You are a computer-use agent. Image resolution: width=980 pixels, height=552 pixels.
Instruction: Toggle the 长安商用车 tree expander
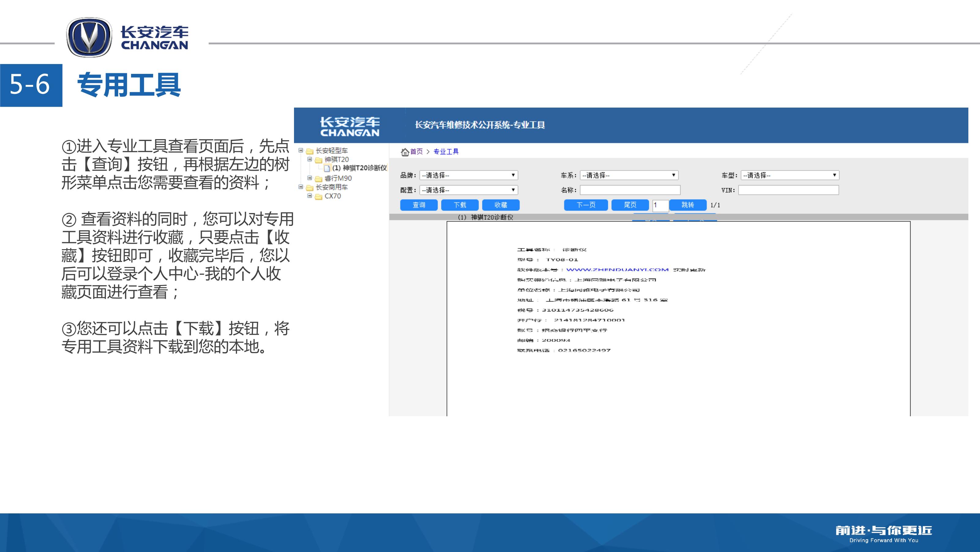tap(301, 187)
